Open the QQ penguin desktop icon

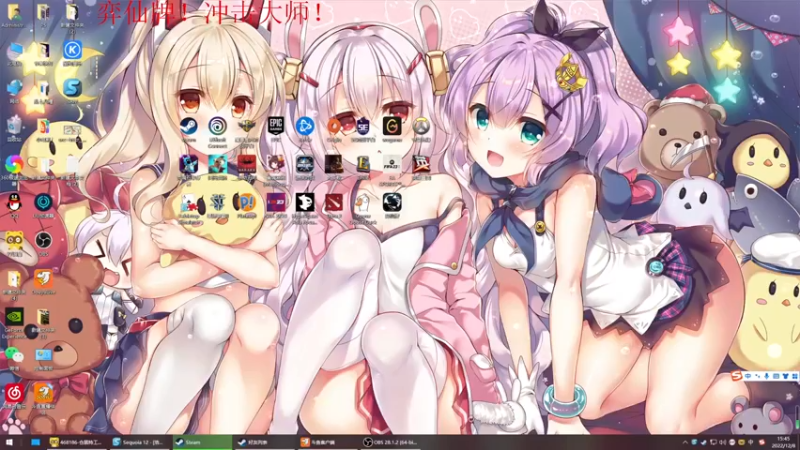click(x=14, y=205)
